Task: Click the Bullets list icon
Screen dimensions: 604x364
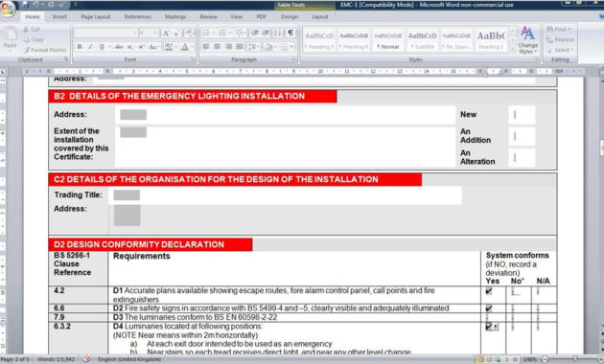Action: 206,33
